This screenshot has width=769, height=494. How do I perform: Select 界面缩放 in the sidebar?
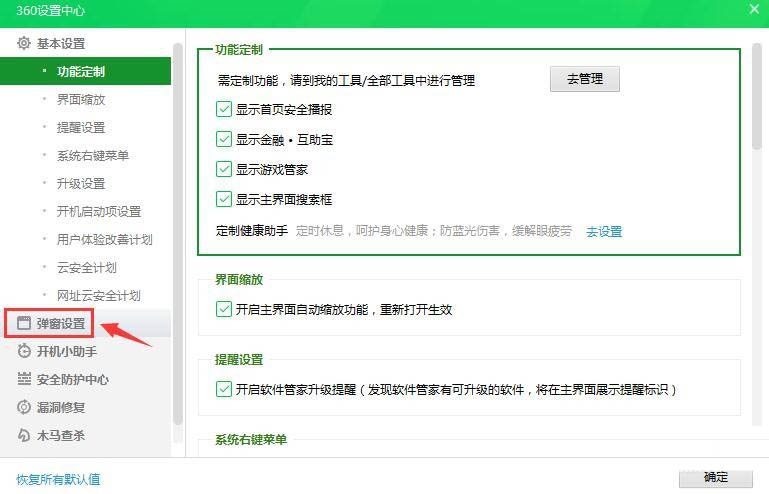(81, 100)
